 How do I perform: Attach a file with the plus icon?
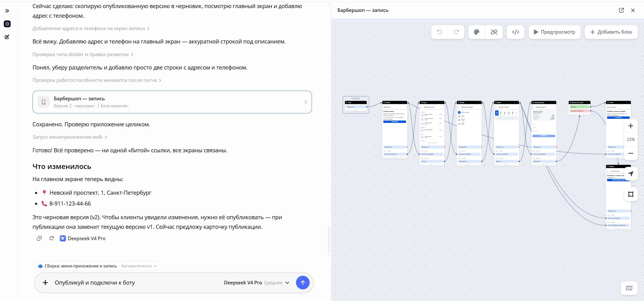(45, 283)
